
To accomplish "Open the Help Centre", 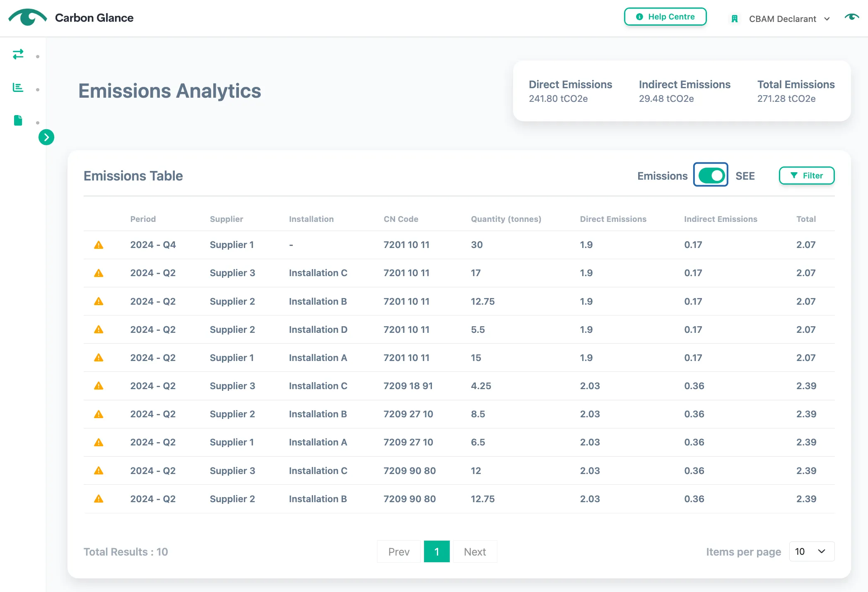I will tap(665, 17).
